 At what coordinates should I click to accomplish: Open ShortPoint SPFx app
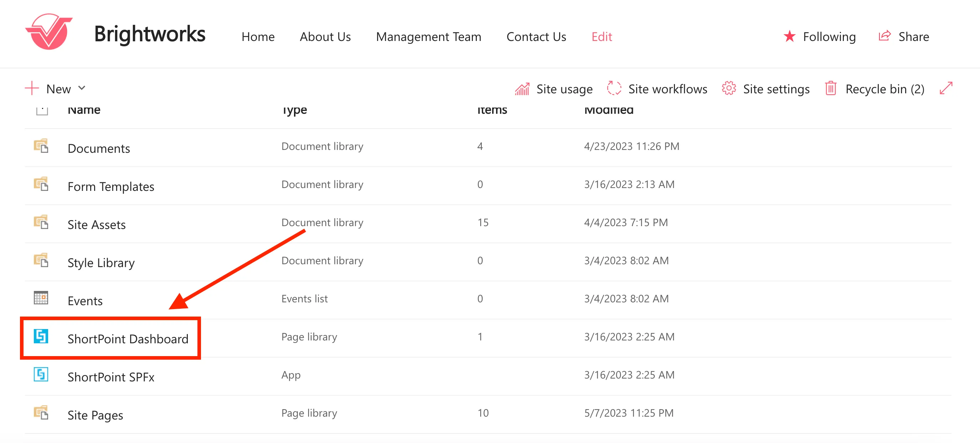coord(111,377)
